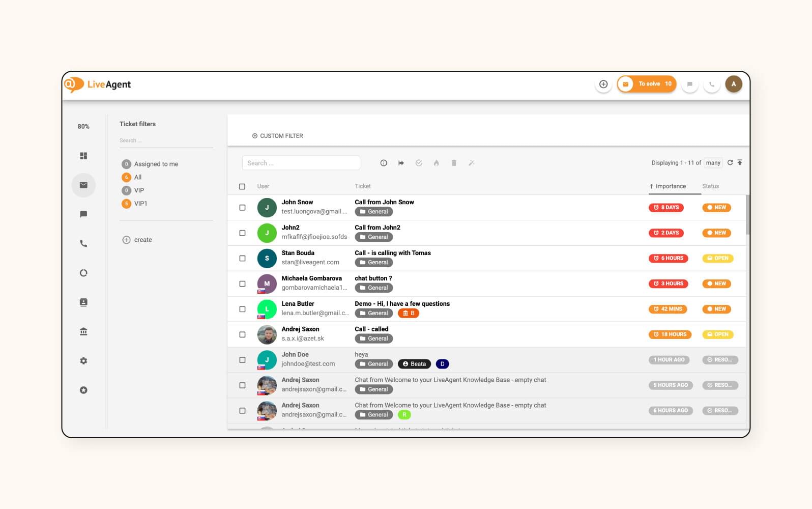Open Demo - Hi, I have a few questions
This screenshot has width=812, height=509.
(x=402, y=304)
